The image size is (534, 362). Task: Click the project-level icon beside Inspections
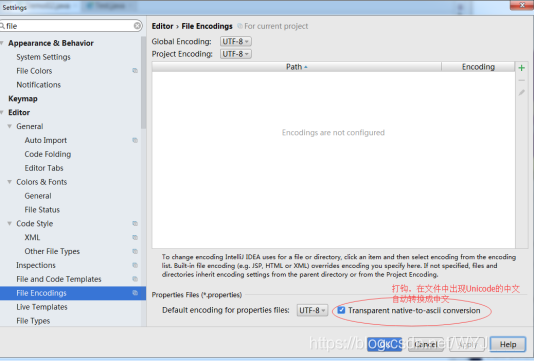pos(135,265)
